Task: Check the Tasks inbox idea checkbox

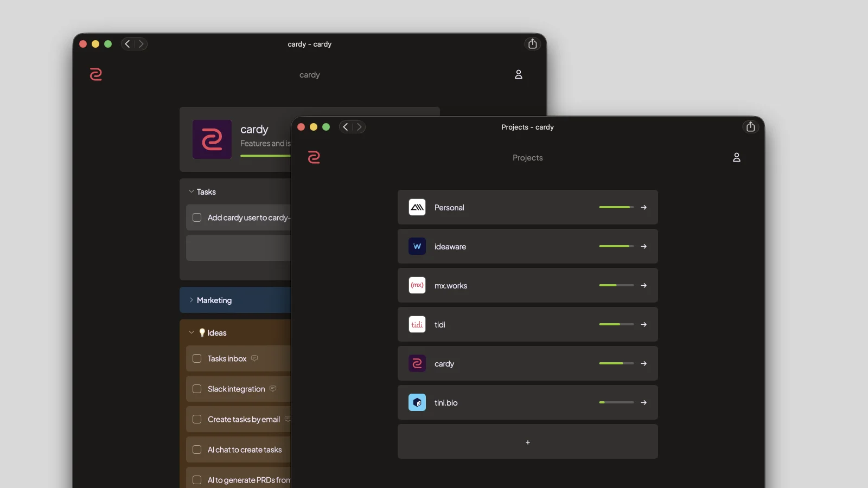Action: [x=197, y=358]
